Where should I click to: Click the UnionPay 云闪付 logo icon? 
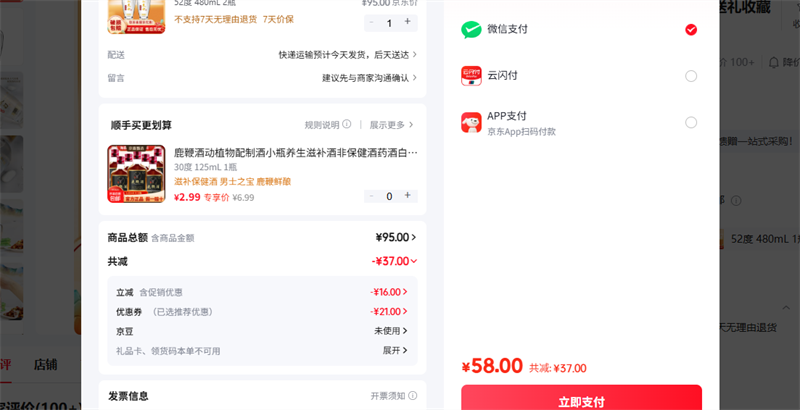tap(471, 76)
